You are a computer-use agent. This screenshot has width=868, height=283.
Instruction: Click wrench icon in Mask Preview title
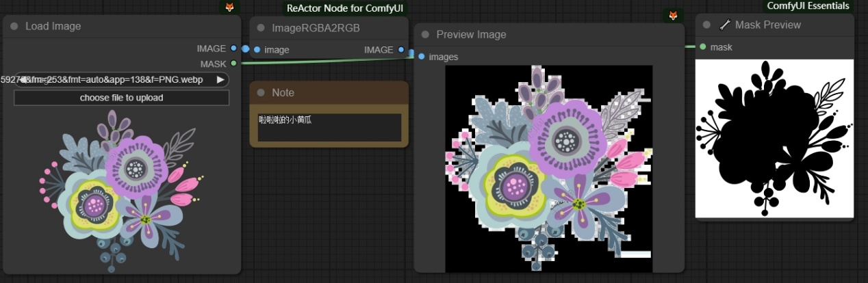[725, 25]
